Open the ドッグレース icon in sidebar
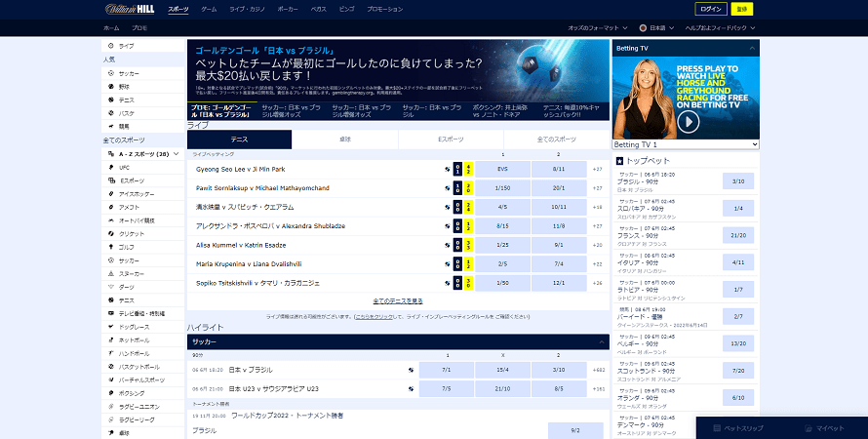868x439 pixels. 111,327
